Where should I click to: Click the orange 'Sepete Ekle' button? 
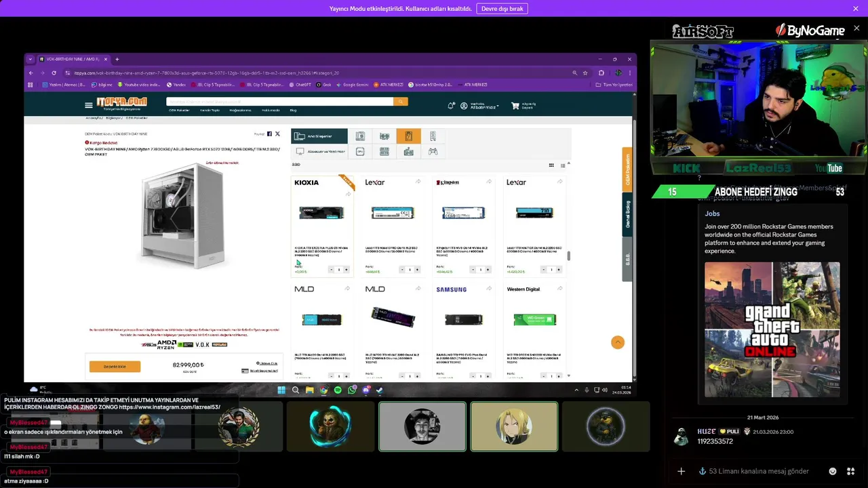115,366
